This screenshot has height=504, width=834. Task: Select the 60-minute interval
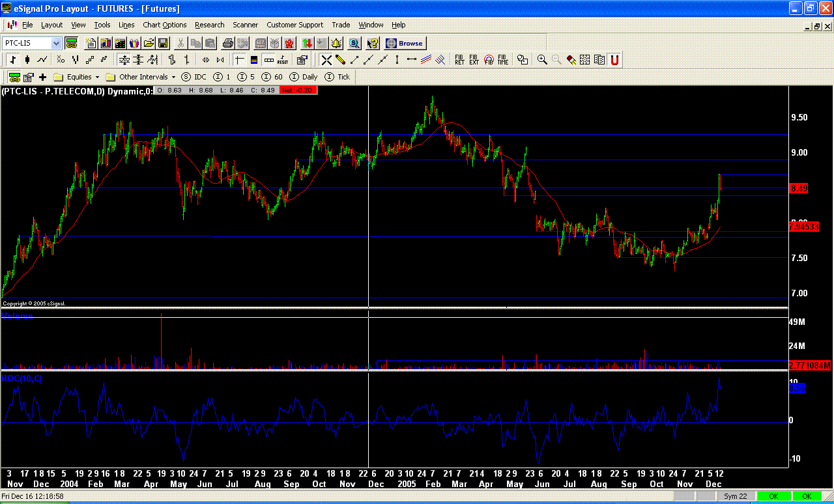point(274,76)
